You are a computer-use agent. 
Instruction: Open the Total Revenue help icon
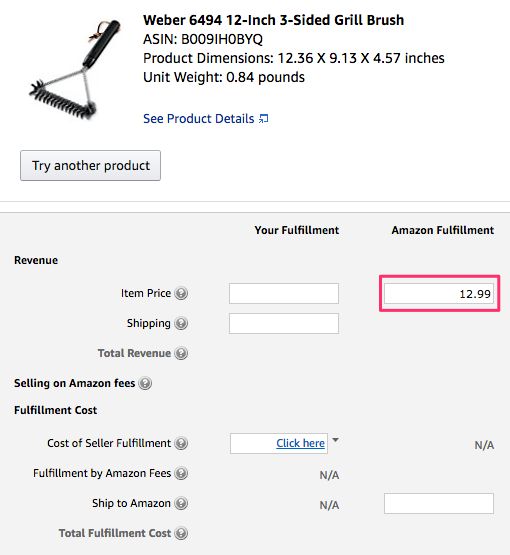181,353
